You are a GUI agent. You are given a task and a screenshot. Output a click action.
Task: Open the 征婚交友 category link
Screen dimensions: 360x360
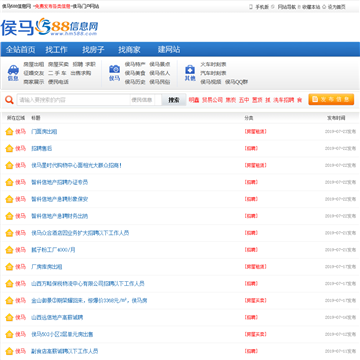34,73
